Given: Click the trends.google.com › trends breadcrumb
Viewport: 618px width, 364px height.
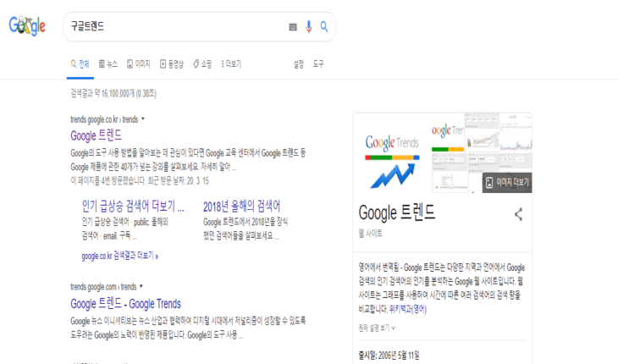Looking at the screenshot, I should 103,287.
